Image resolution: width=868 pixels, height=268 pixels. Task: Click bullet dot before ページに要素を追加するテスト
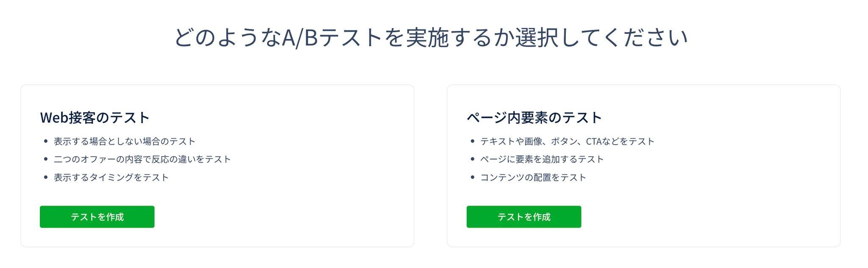click(473, 159)
